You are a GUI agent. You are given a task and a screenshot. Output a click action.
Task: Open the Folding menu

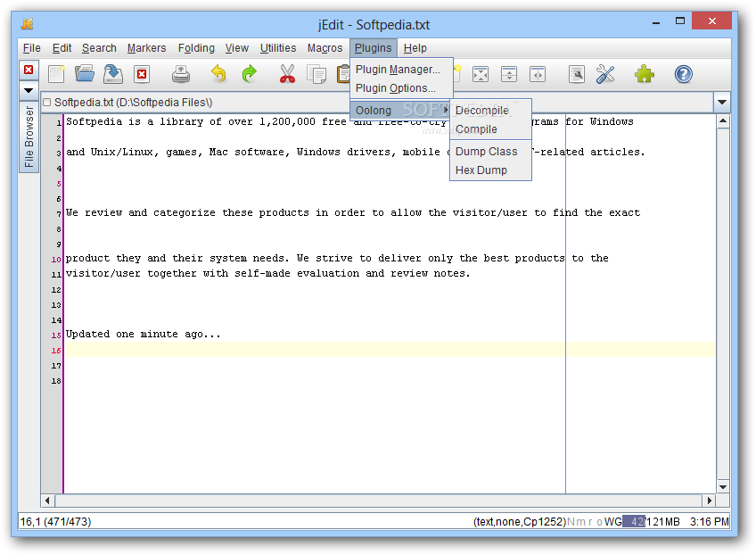pos(196,48)
